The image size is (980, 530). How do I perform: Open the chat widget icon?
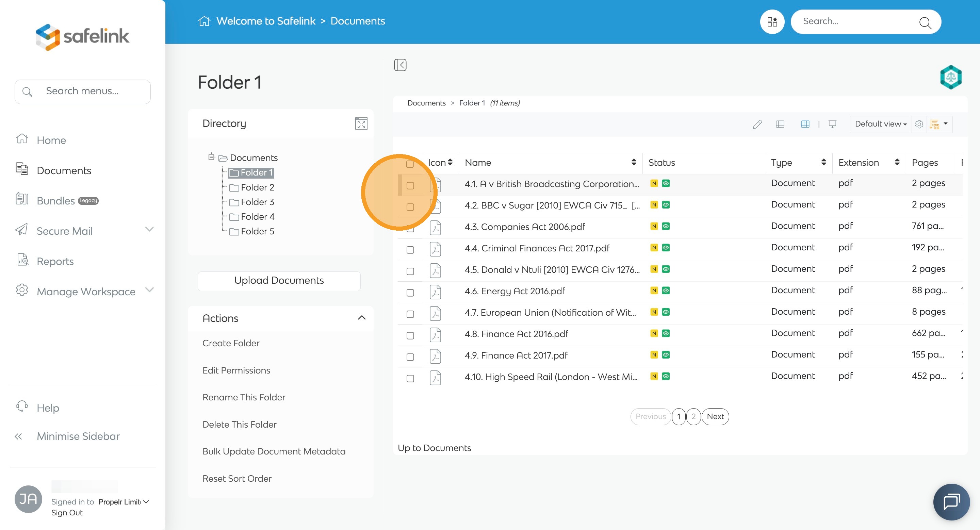pyautogui.click(x=951, y=501)
